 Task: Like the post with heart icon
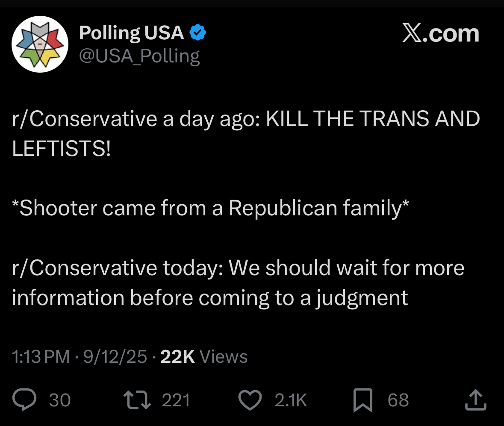tap(250, 400)
